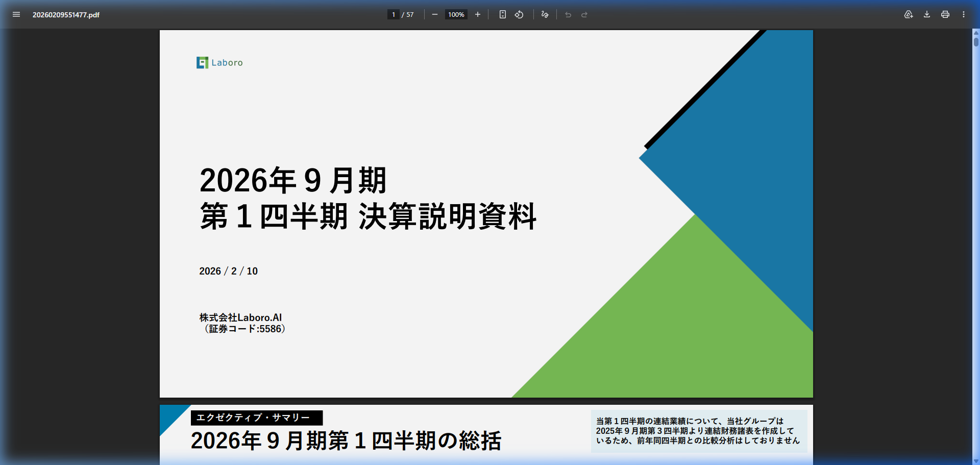Viewport: 980px width, 465px height.
Task: Click the 2026 / 2 / 10 date text
Action: (228, 271)
